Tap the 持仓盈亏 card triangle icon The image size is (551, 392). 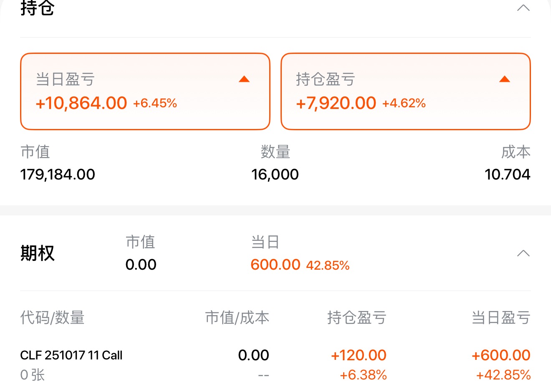coord(505,79)
